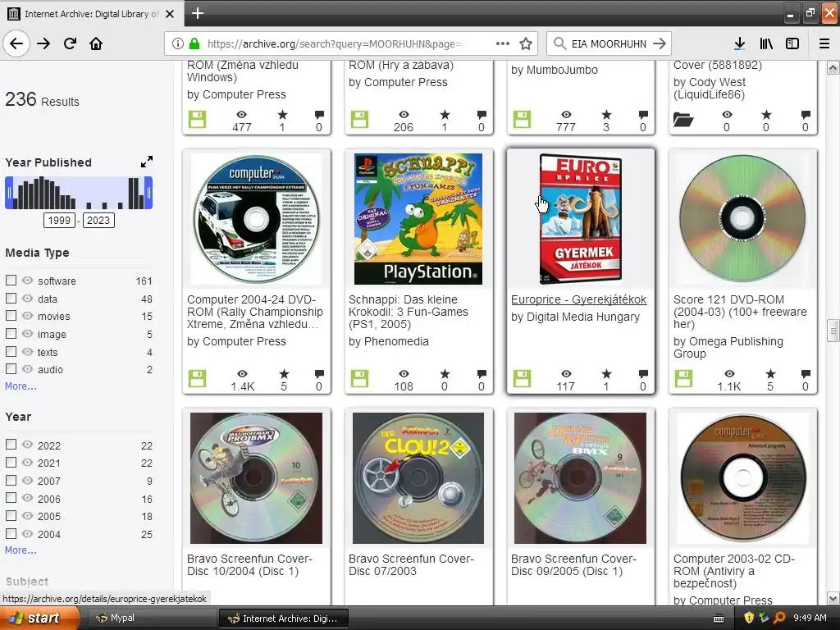Open the Windows start menu
840x630 pixels.
(x=39, y=618)
